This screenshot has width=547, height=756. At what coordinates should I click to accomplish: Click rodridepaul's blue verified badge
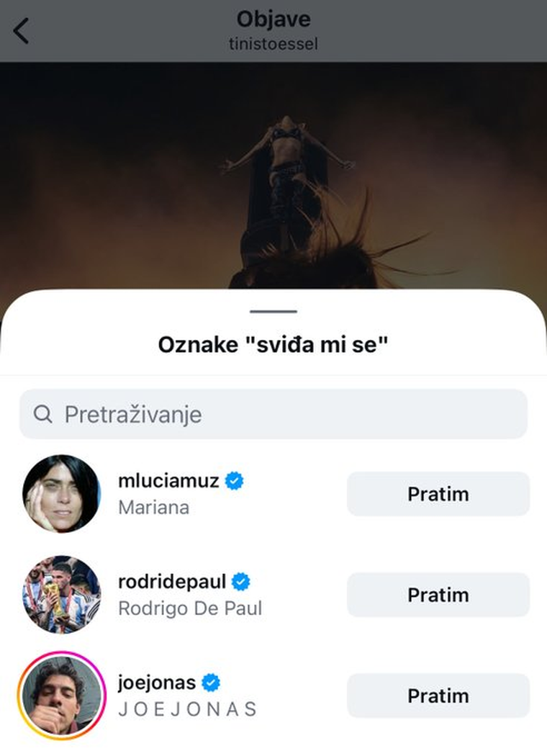pyautogui.click(x=241, y=581)
